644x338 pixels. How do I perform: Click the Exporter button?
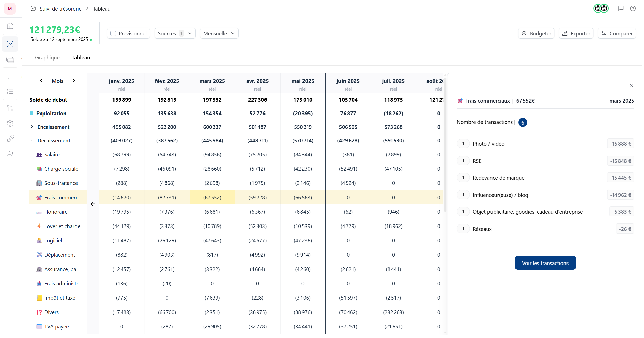point(576,33)
